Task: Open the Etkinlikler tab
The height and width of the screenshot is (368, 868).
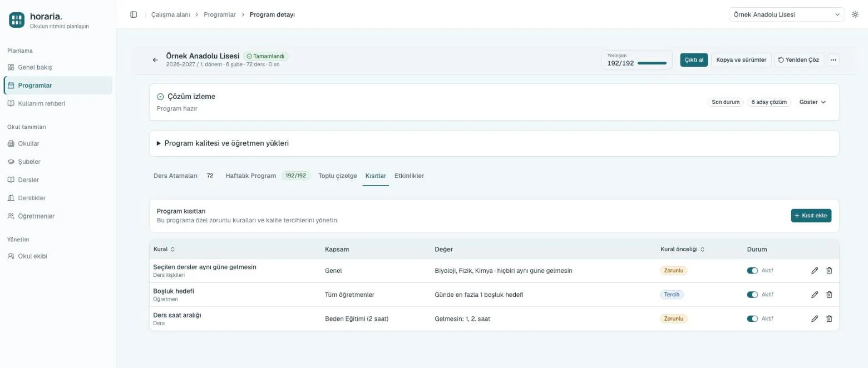Action: 409,176
